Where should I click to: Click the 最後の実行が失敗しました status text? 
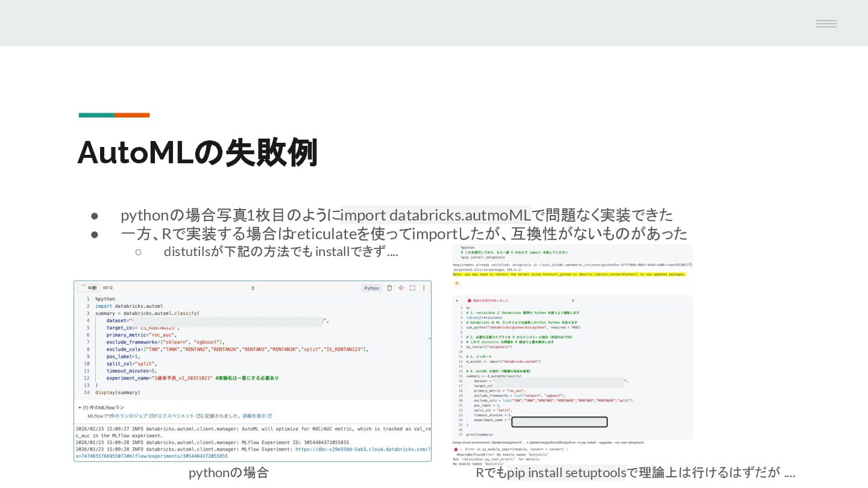[x=490, y=300]
